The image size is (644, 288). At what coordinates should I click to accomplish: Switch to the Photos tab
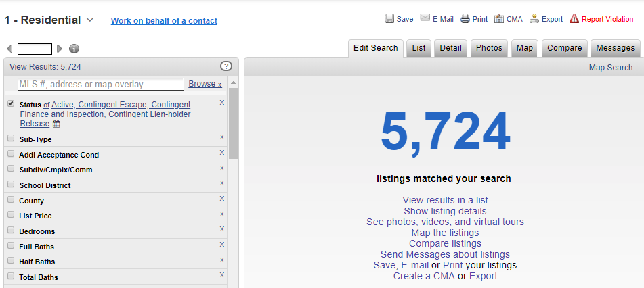(x=489, y=48)
